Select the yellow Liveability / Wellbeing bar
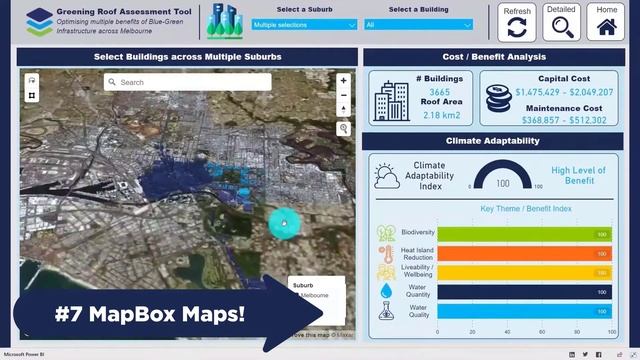This screenshot has height=360, width=640. 524,273
